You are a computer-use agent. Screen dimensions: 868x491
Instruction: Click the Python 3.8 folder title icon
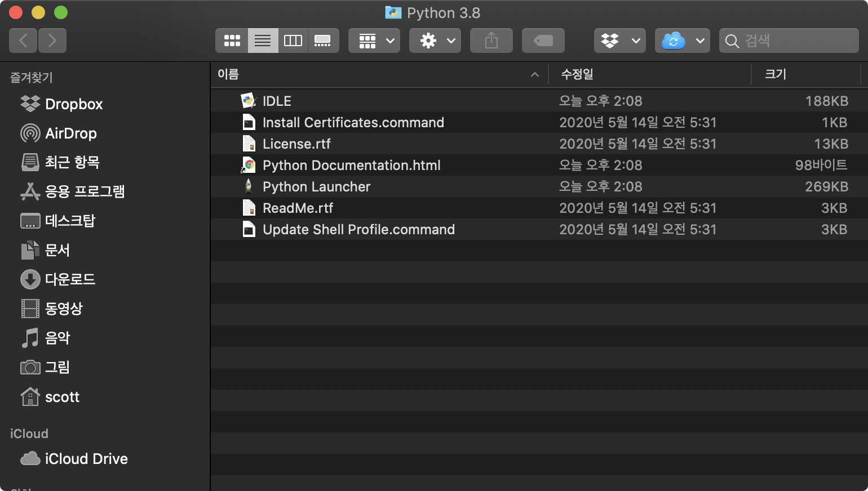[x=393, y=12]
